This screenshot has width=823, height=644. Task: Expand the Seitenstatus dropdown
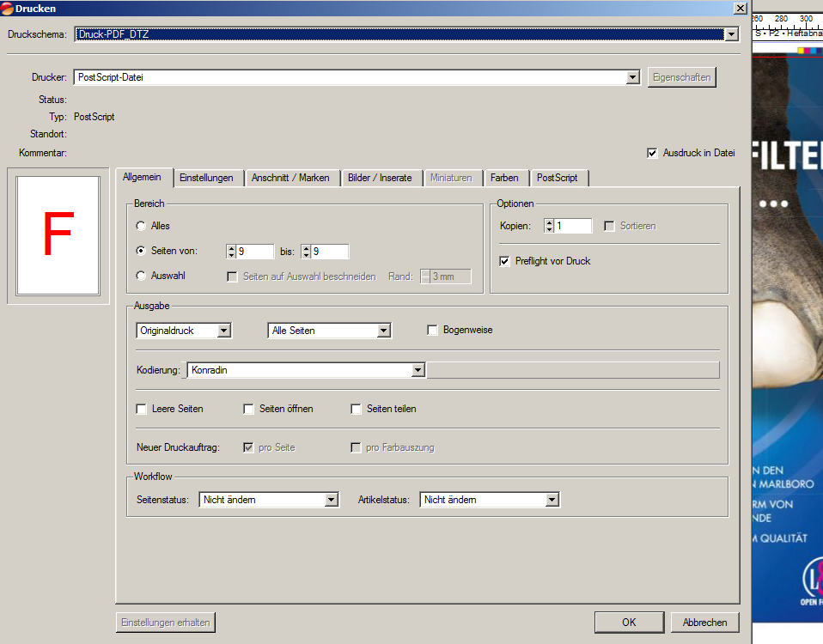(x=332, y=500)
